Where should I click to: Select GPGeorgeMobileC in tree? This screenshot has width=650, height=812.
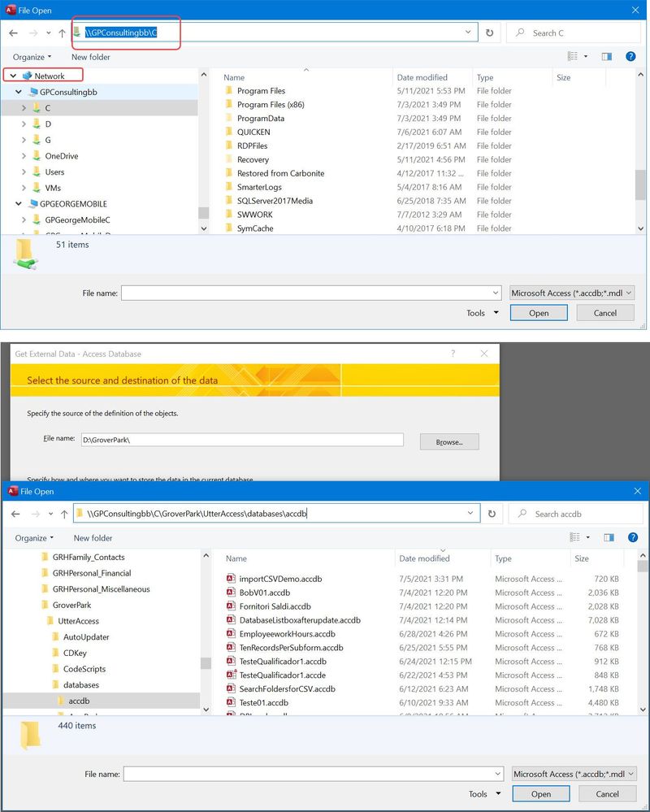point(77,219)
